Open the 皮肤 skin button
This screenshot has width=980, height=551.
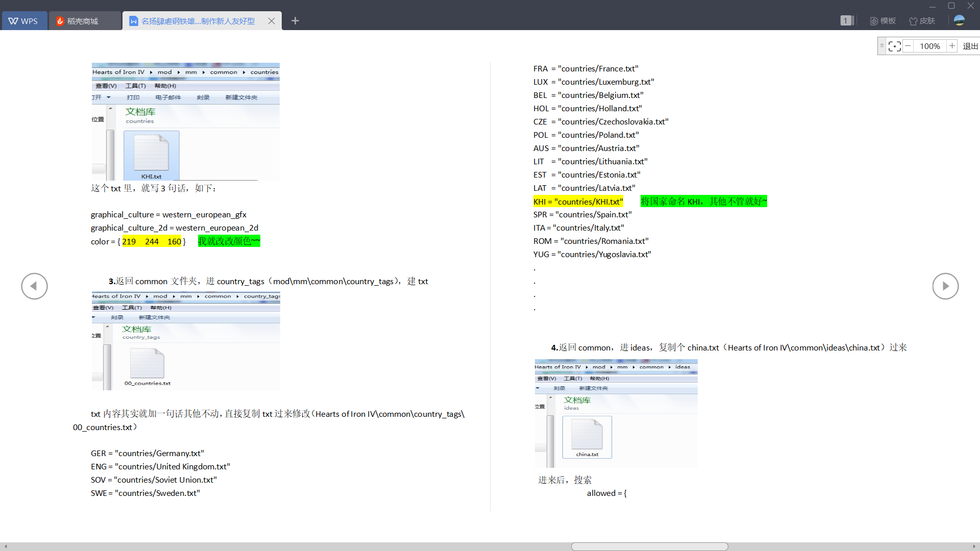point(922,21)
